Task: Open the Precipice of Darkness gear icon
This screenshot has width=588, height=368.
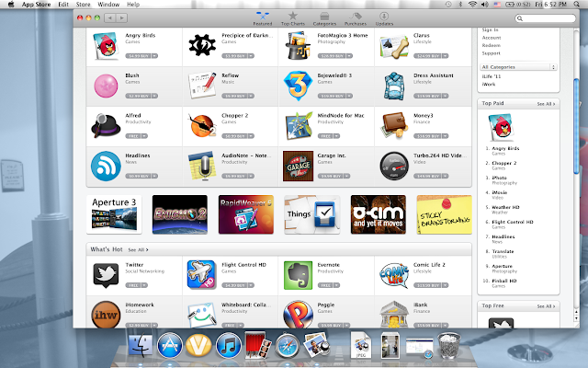Action: pos(202,46)
